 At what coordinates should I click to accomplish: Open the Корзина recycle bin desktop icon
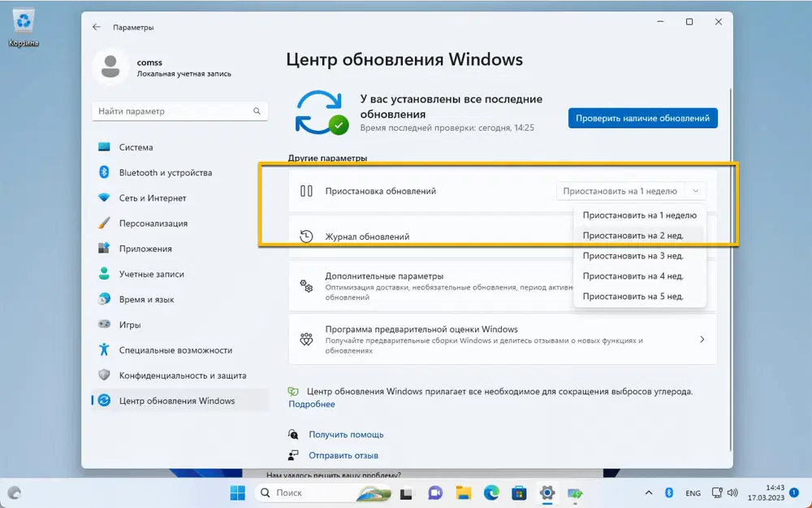pyautogui.click(x=24, y=28)
